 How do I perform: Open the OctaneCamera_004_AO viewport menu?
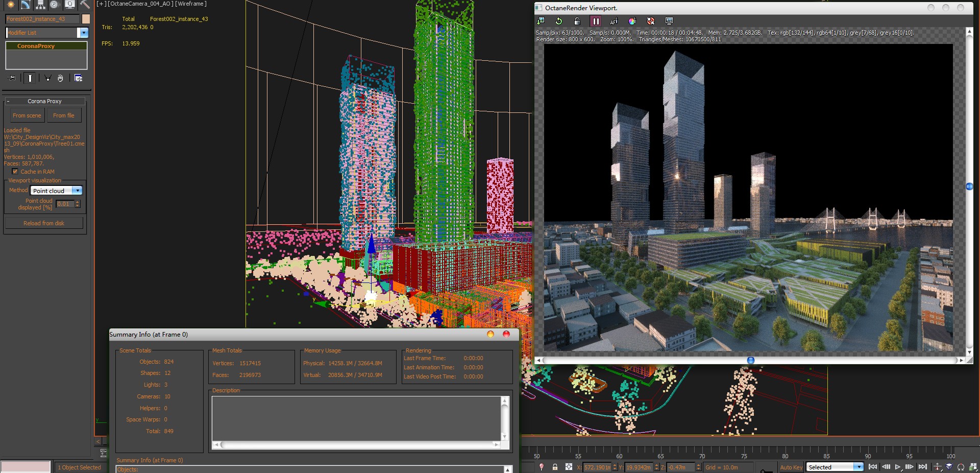(x=140, y=4)
